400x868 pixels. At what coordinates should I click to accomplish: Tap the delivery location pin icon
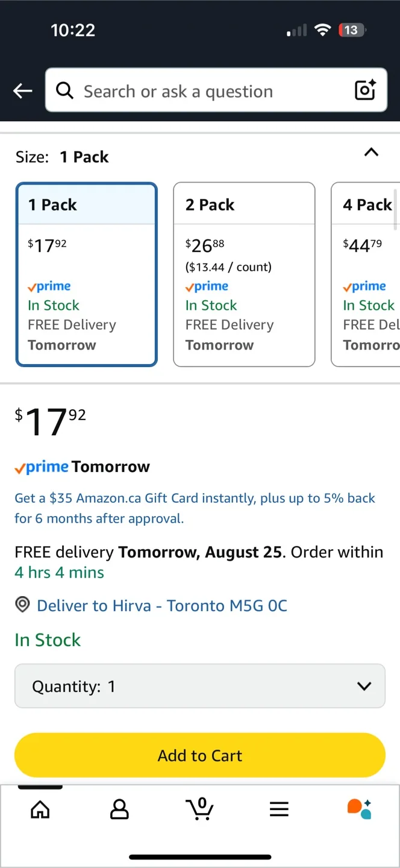click(22, 605)
